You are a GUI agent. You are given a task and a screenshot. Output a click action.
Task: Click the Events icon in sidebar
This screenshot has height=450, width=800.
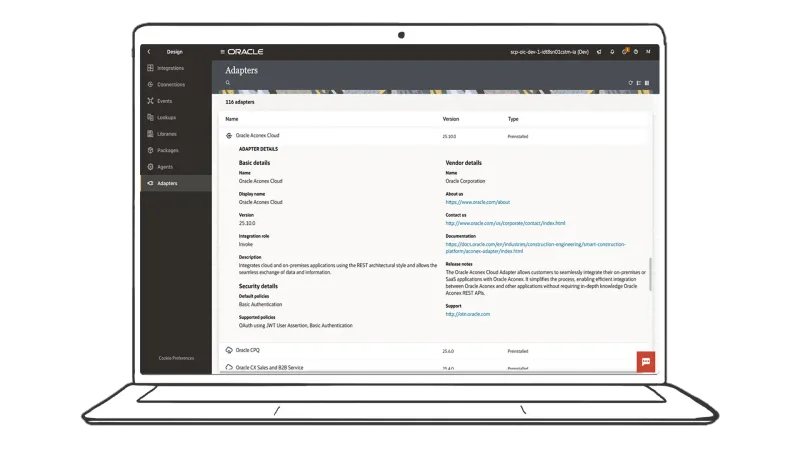(x=150, y=101)
